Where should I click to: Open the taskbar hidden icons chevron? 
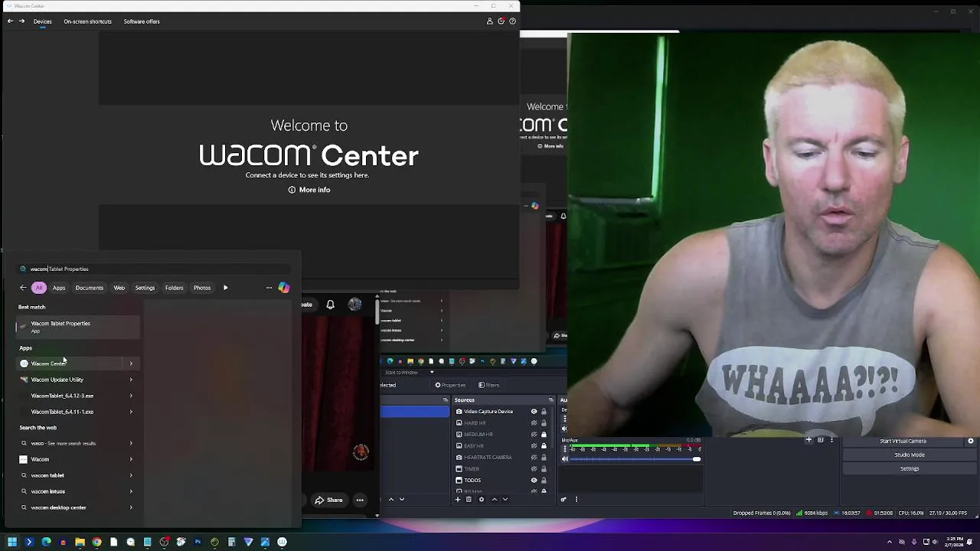tap(890, 542)
